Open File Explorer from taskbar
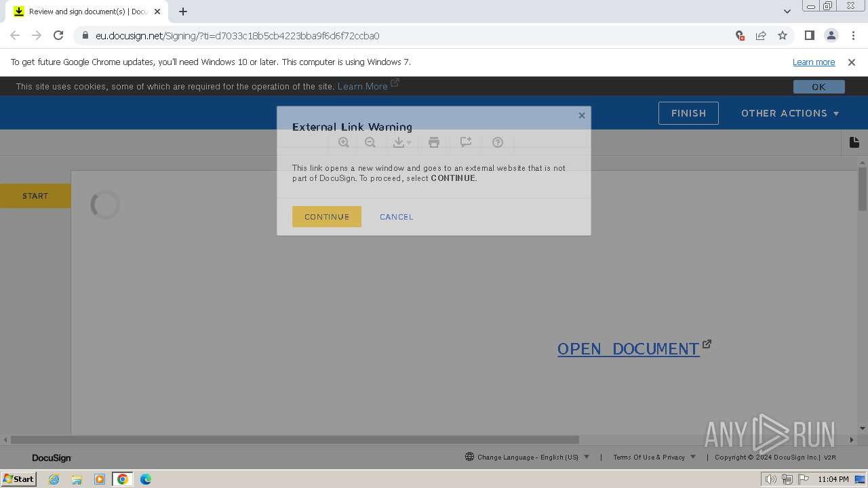 77,479
